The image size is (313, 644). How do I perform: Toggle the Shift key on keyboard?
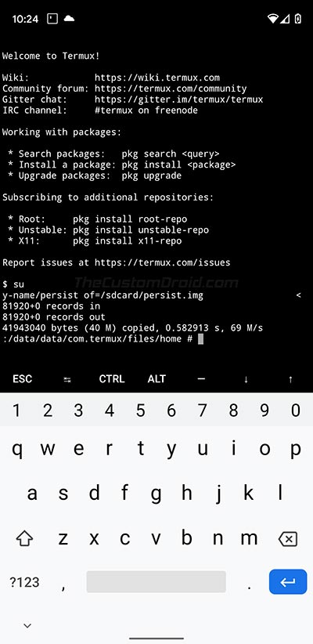point(24,538)
